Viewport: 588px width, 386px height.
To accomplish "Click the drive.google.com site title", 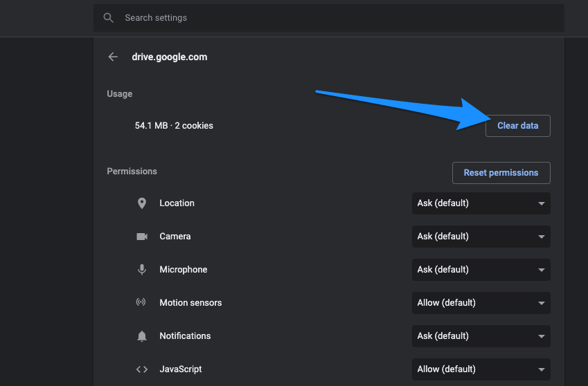I will tap(170, 57).
